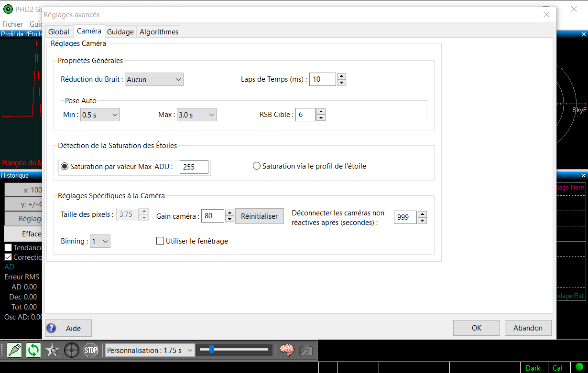Increase disconnect timeout seconds spinner
The width and height of the screenshot is (588, 373).
pyautogui.click(x=422, y=214)
